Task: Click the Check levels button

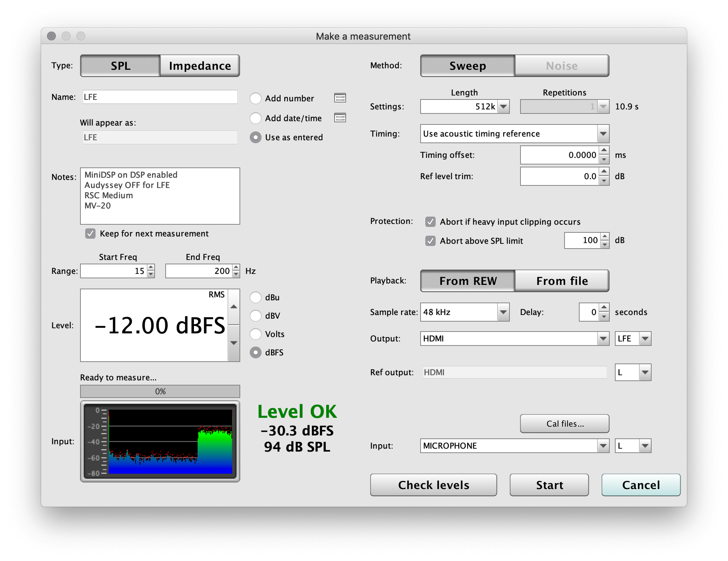Action: click(x=433, y=485)
